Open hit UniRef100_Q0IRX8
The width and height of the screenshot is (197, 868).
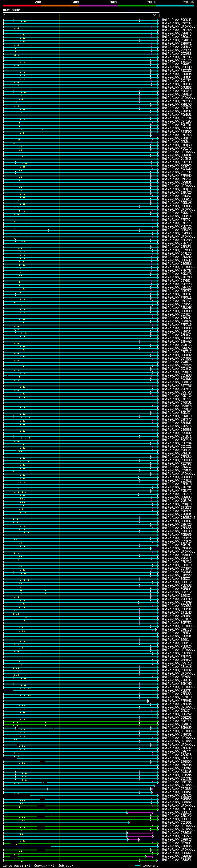point(176,159)
